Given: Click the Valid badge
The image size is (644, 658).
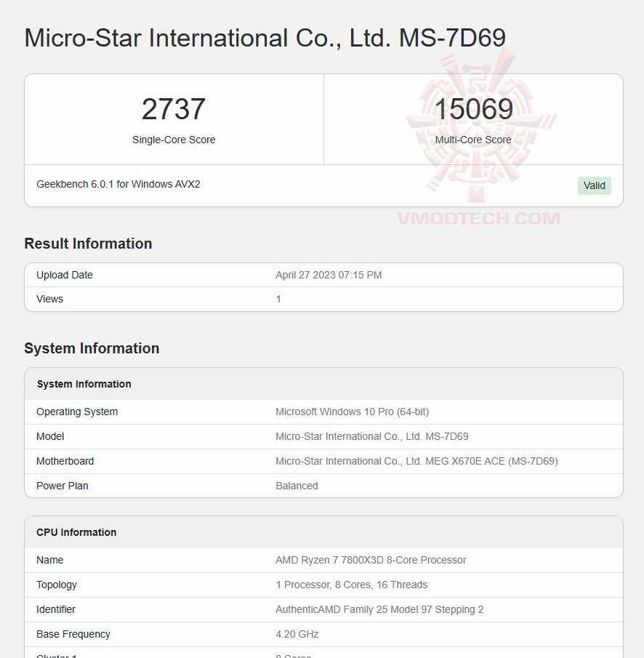Looking at the screenshot, I should pos(594,185).
